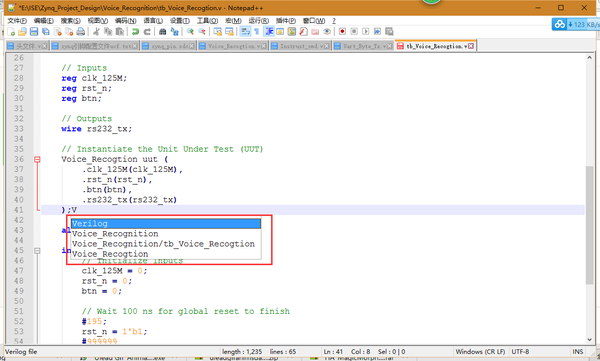
Task: Collapse the fold marker at line 45
Action: tap(37, 251)
